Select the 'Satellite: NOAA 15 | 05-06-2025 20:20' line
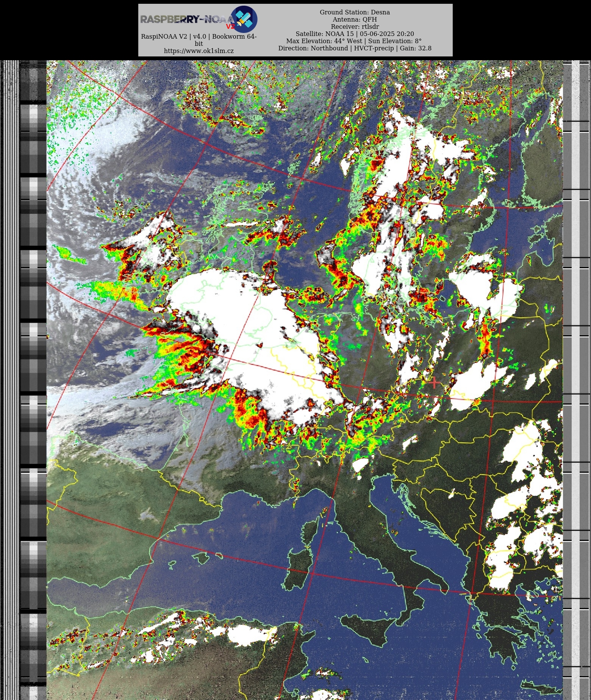 (355, 34)
